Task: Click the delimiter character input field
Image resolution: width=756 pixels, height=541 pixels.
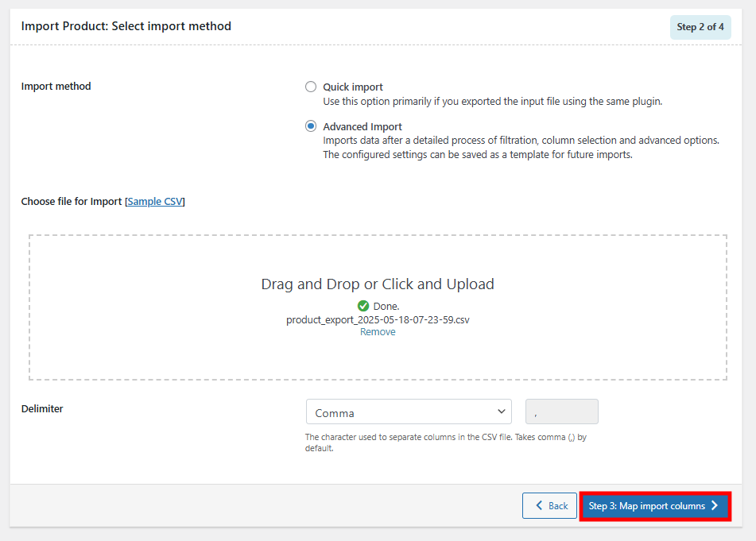Action: click(x=561, y=412)
